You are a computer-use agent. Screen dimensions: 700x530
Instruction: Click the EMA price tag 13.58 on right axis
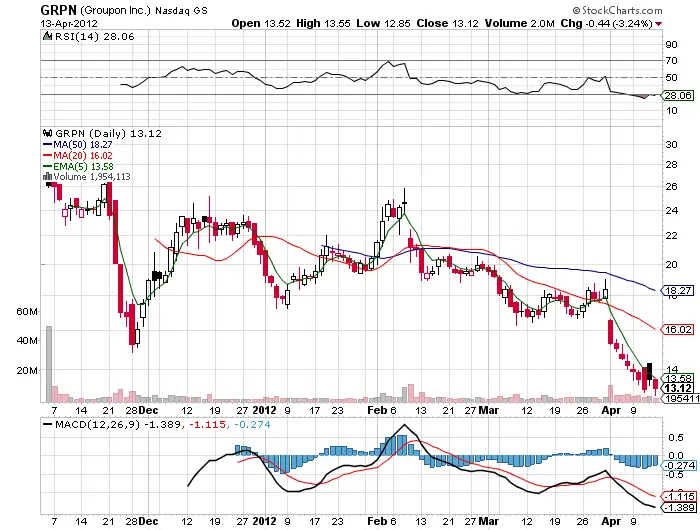pos(678,379)
